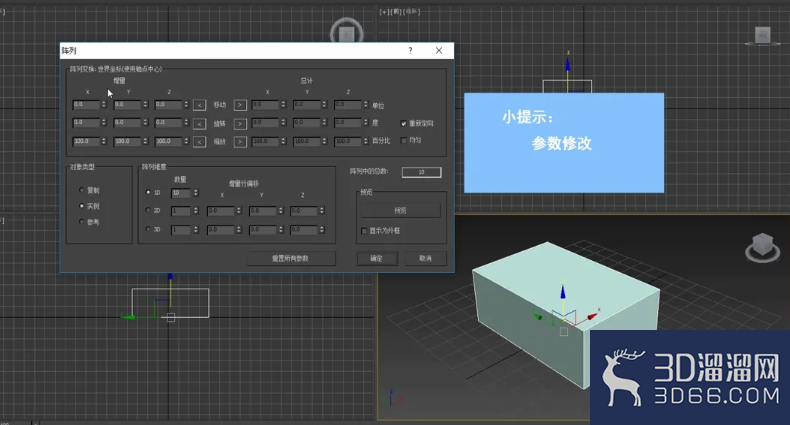Click the ViewCube in the perspective viewport
790x425 pixels.
[762, 247]
